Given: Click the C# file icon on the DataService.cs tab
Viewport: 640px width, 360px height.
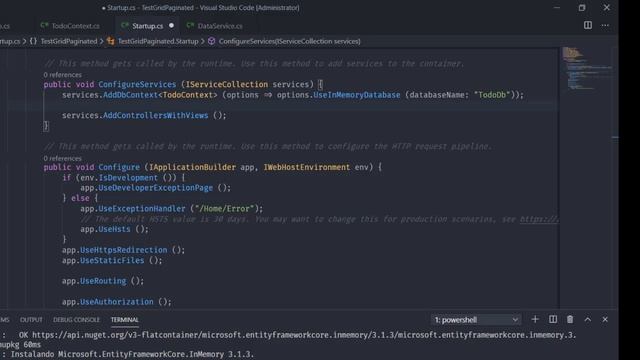Looking at the screenshot, I should coord(190,25).
